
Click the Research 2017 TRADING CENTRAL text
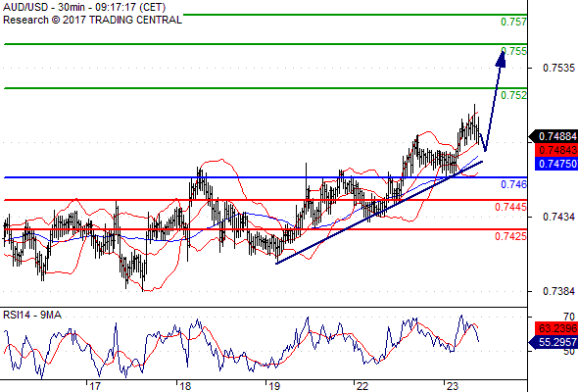(x=92, y=20)
